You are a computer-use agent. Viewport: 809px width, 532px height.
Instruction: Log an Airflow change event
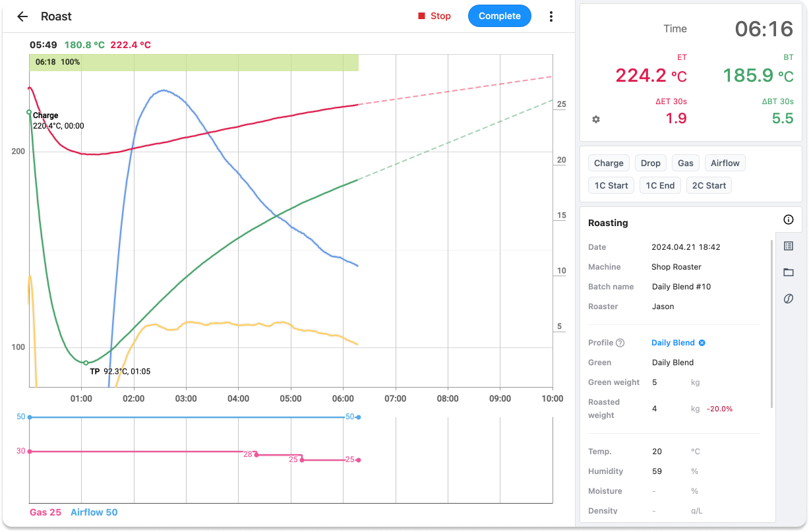[x=725, y=163]
